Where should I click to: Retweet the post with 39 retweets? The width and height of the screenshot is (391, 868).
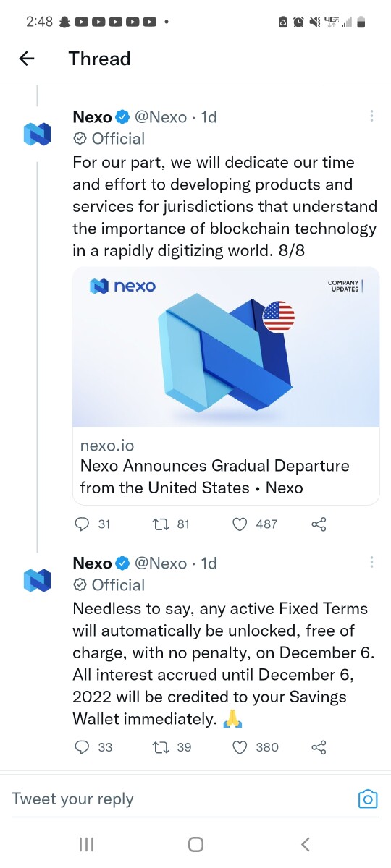pyautogui.click(x=161, y=747)
